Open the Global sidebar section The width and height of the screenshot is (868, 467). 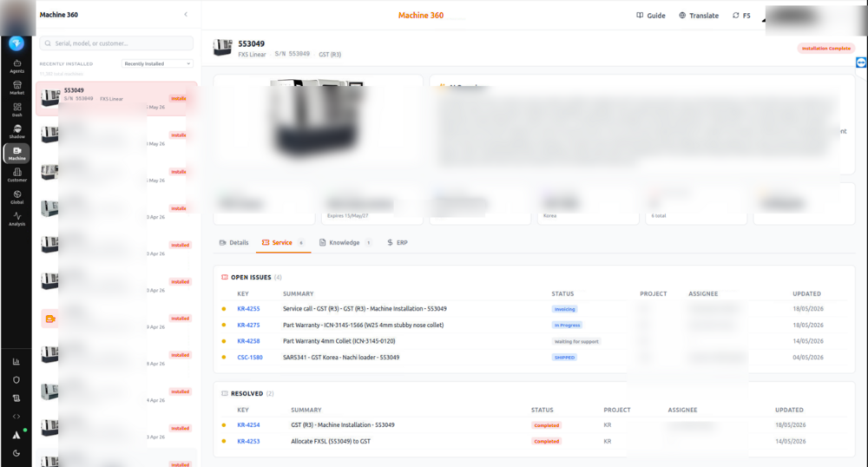tap(16, 197)
